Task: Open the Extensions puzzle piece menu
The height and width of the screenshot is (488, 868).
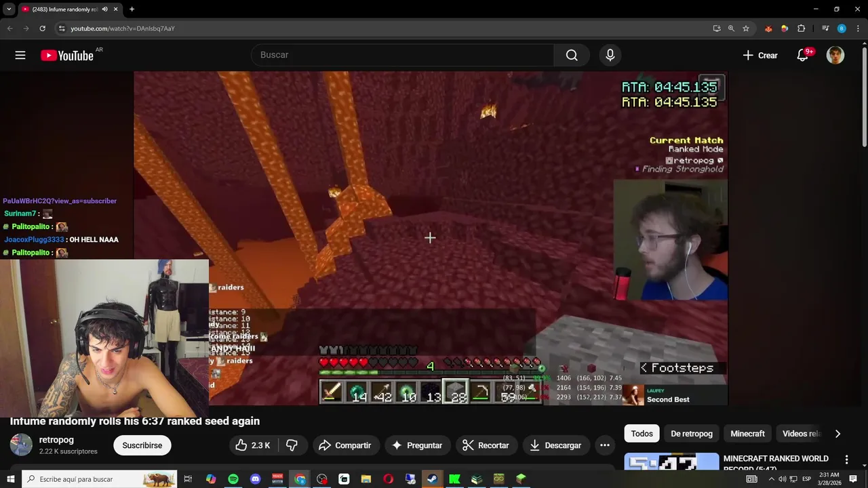Action: [801, 28]
